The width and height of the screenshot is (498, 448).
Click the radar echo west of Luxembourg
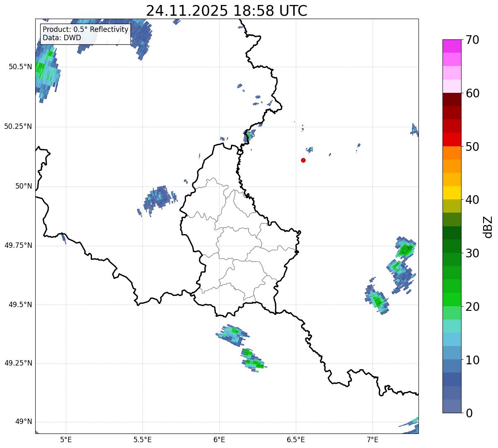[x=158, y=199]
